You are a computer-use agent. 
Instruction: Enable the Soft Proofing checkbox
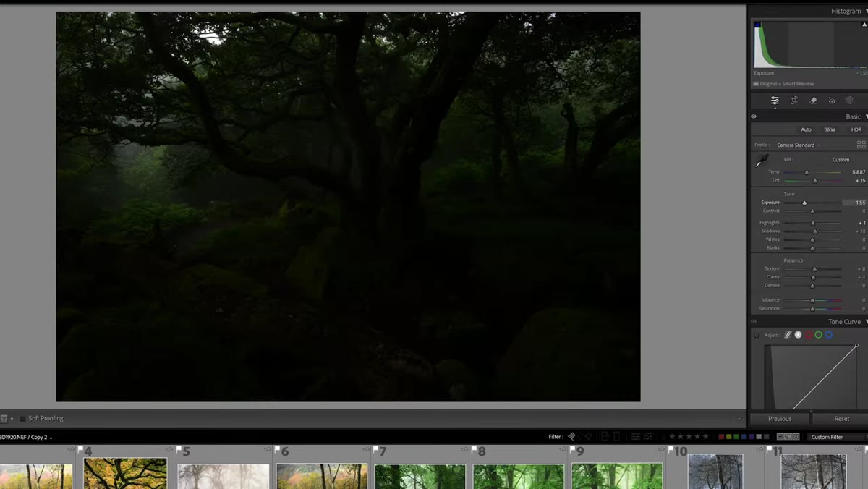[22, 419]
